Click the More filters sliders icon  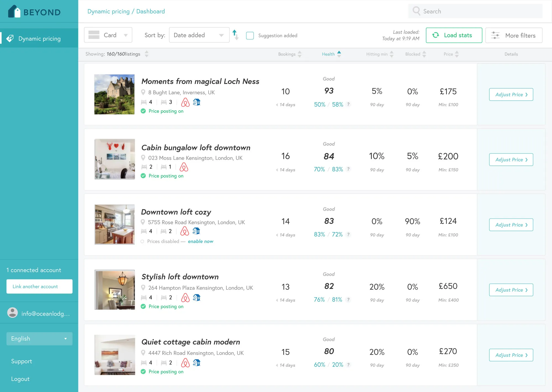click(495, 35)
